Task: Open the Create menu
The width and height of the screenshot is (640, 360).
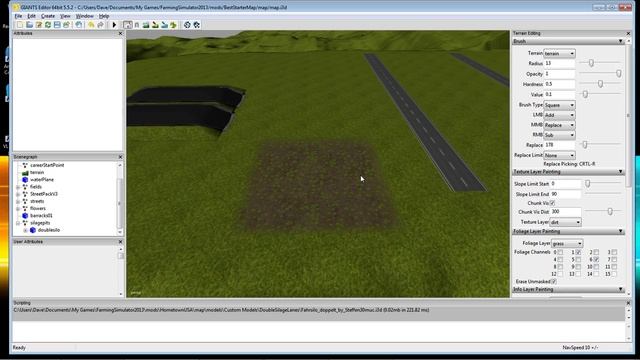Action: click(48, 16)
